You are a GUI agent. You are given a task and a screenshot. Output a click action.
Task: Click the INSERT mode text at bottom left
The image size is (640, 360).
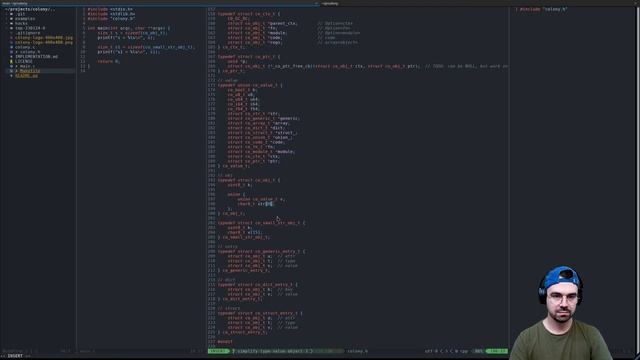(15, 356)
